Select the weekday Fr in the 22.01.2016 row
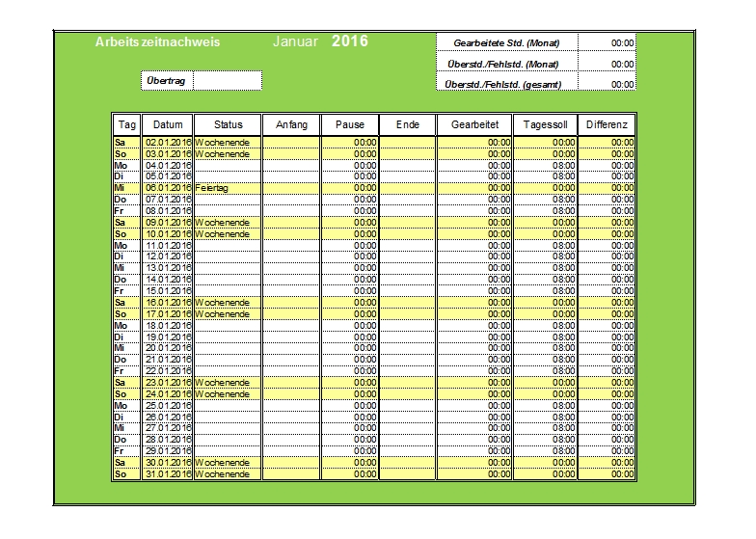 tap(127, 370)
